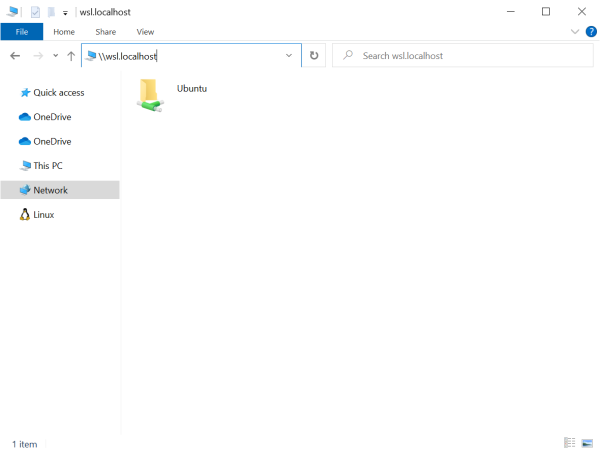Open the Ubuntu network folder icon
Screen dimensions: 600x453
150,95
